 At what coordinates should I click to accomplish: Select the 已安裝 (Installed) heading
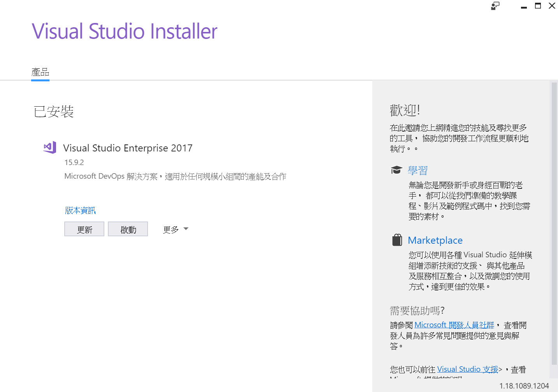53,112
